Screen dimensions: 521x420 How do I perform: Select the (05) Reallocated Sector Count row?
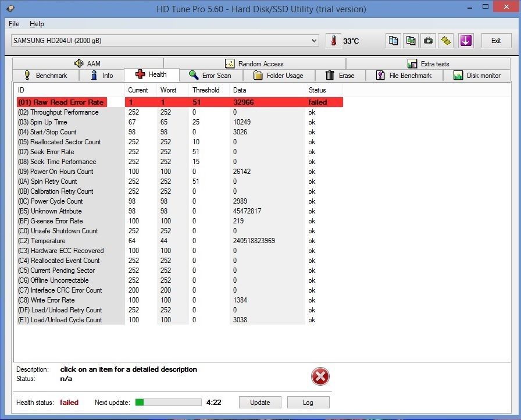[x=180, y=142]
